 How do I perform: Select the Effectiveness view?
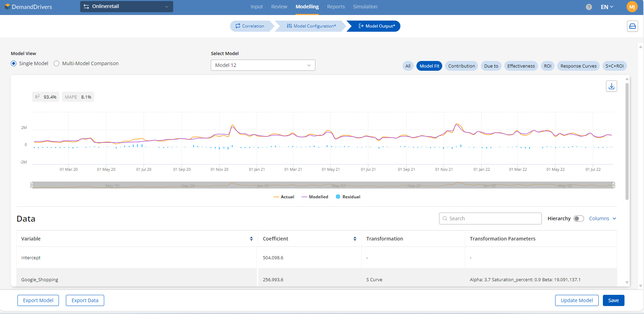(x=521, y=66)
